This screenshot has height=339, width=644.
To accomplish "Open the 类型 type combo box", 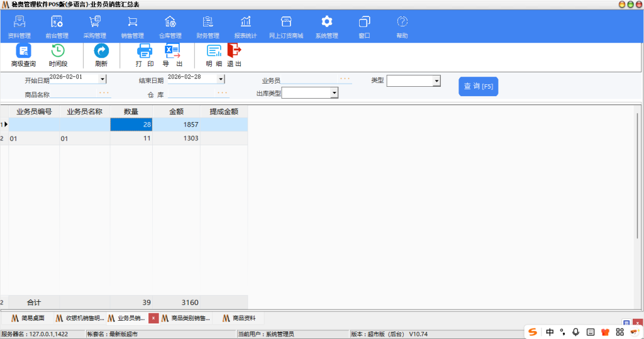I will pos(436,81).
